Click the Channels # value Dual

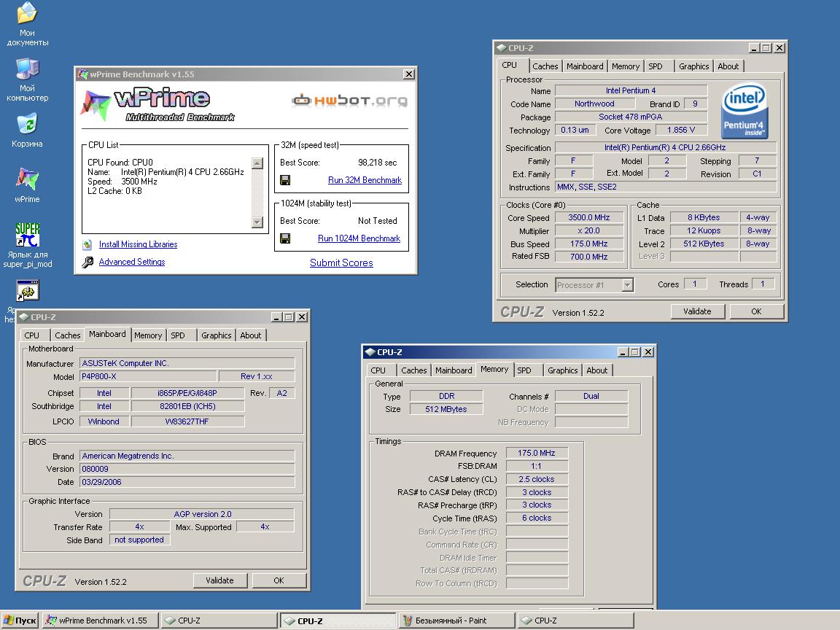coord(591,397)
